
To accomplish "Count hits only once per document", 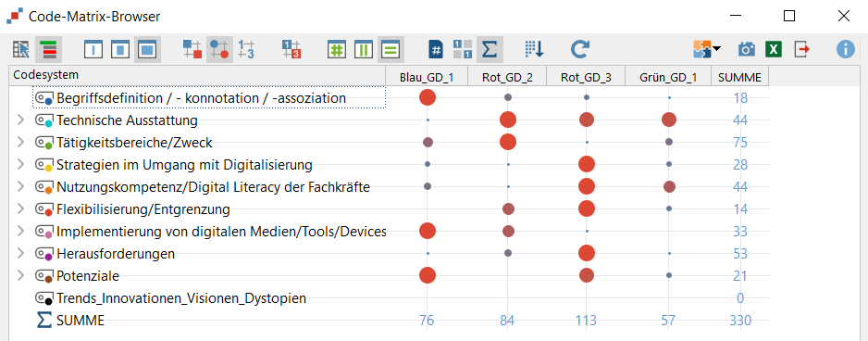I will [436, 50].
